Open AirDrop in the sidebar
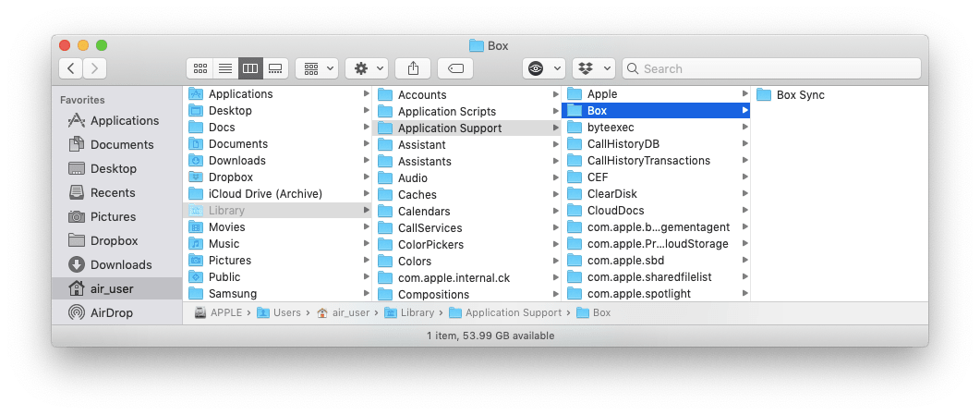This screenshot has width=980, height=415. 117,312
